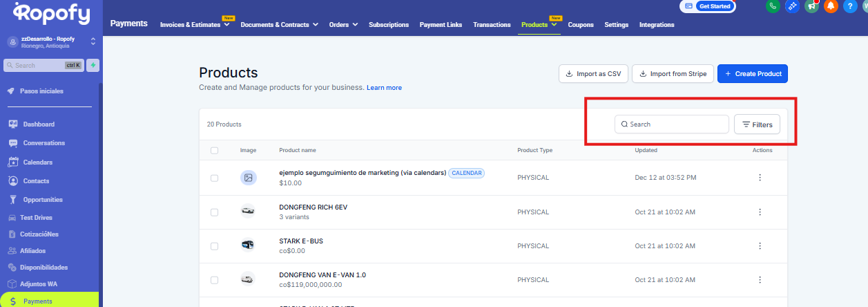This screenshot has height=307, width=868.
Task: Check the STARK E-BUS row checkbox
Action: (x=214, y=245)
